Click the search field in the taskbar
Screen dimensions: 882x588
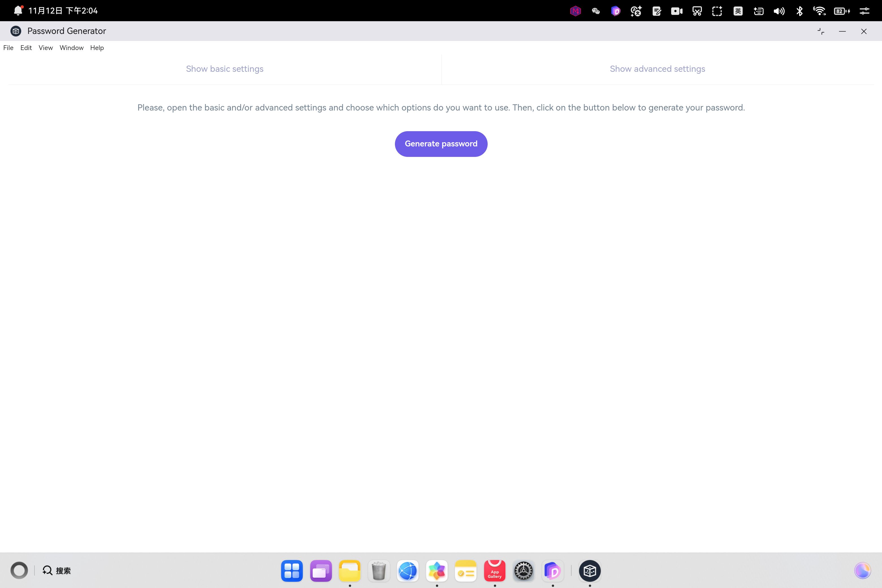pyautogui.click(x=57, y=570)
